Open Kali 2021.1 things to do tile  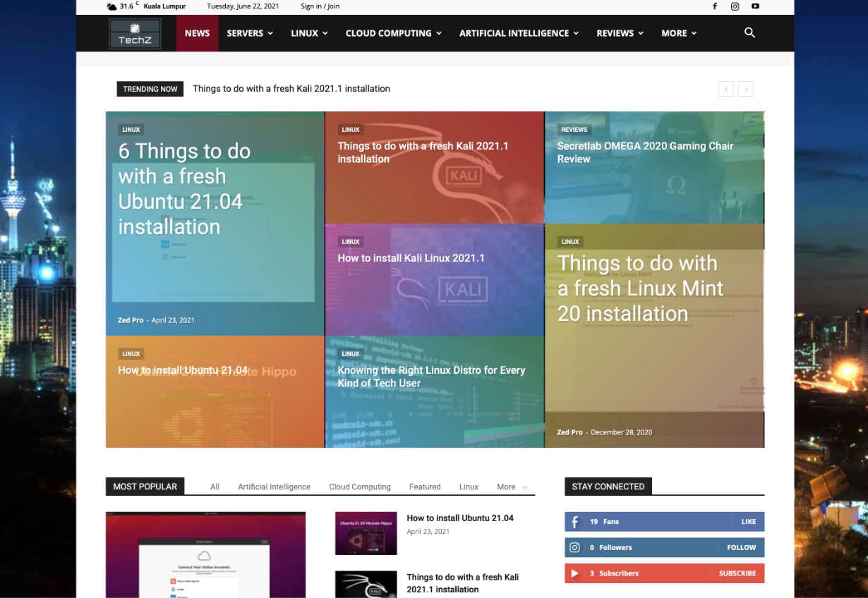point(423,152)
